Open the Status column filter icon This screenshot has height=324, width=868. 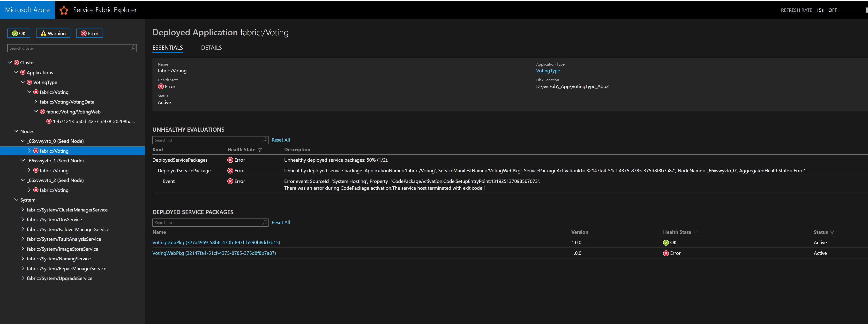click(x=832, y=232)
